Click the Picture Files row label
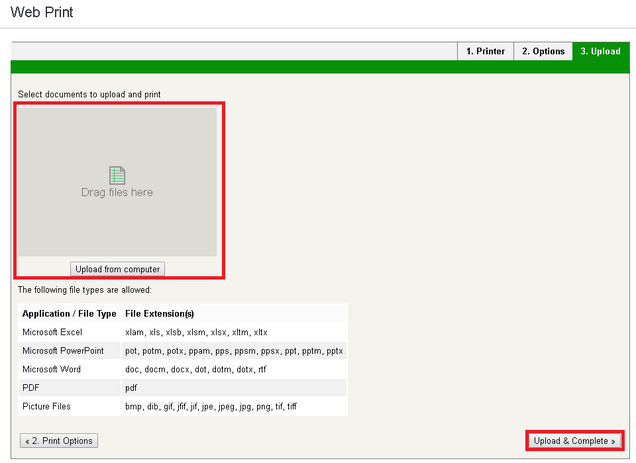This screenshot has height=463, width=636. coord(46,406)
